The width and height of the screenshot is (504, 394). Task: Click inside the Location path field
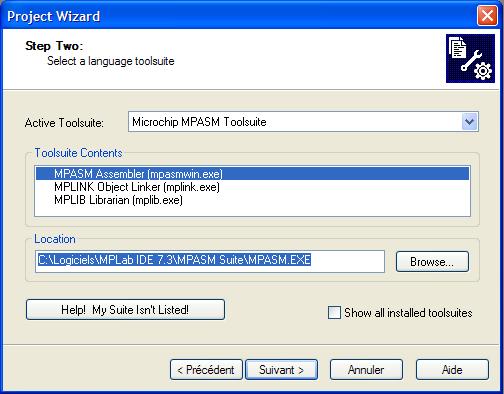click(210, 261)
